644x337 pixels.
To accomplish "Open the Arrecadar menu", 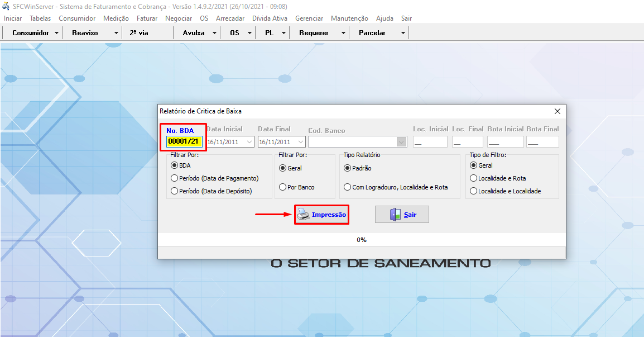I will point(230,18).
